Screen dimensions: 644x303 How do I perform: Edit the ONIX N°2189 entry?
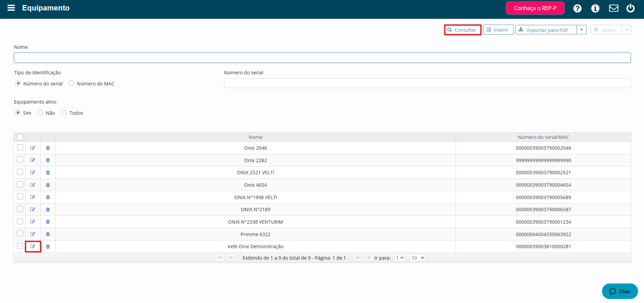(33, 210)
